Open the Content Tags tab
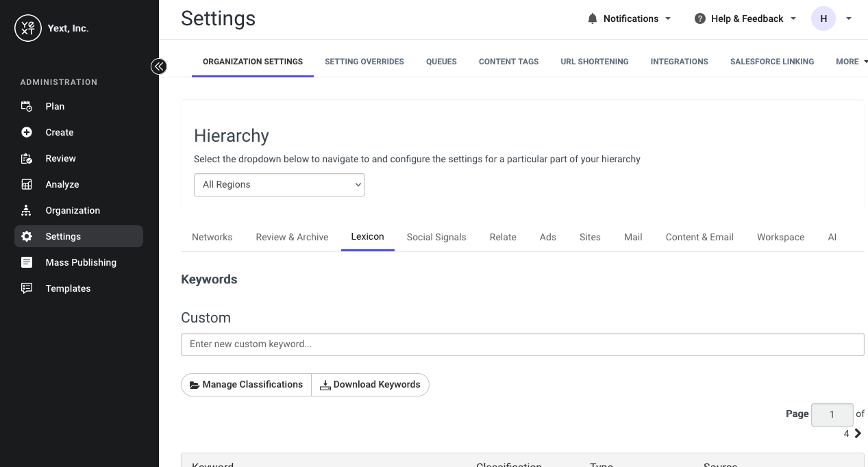 tap(508, 62)
